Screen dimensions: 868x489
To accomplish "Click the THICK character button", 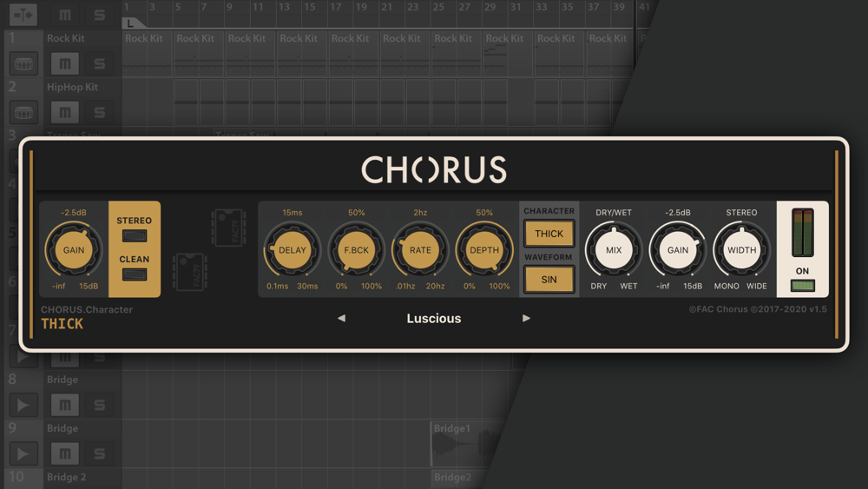I will coord(549,234).
